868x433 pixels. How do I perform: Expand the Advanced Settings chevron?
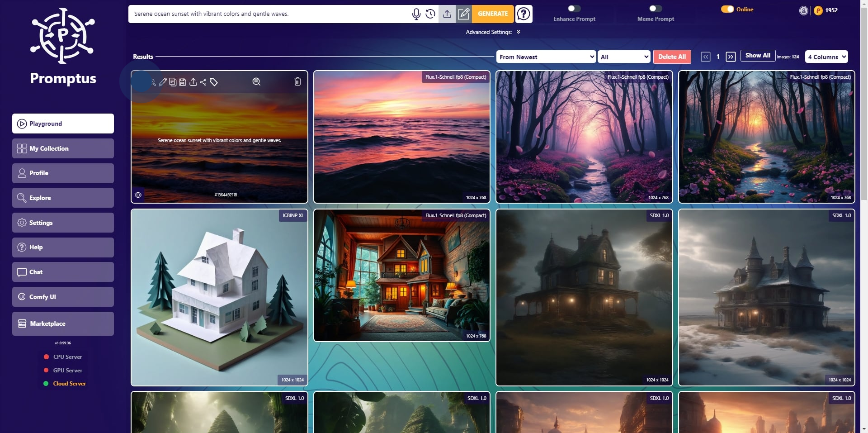pos(519,32)
